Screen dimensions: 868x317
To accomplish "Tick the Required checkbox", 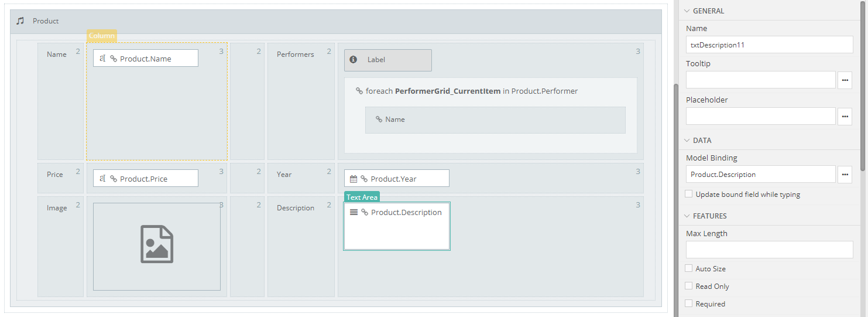I will coord(689,304).
